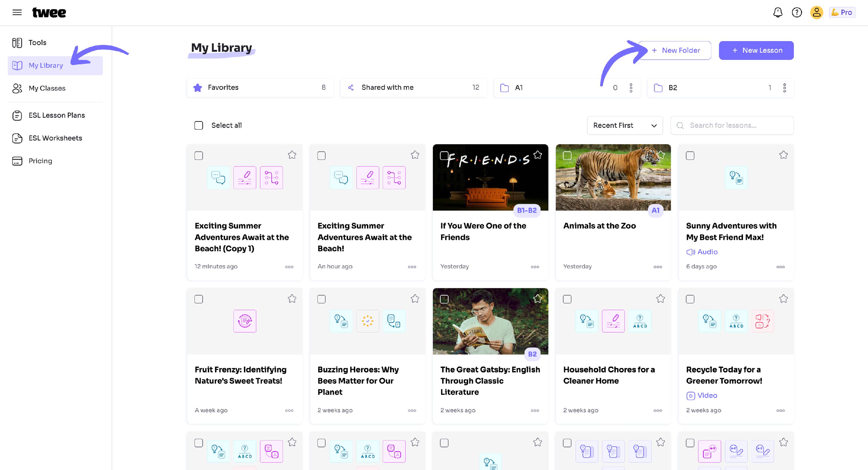Viewport: 868px width, 470px height.
Task: Open lesson titled Buzzing Heroes
Action: tap(358, 381)
